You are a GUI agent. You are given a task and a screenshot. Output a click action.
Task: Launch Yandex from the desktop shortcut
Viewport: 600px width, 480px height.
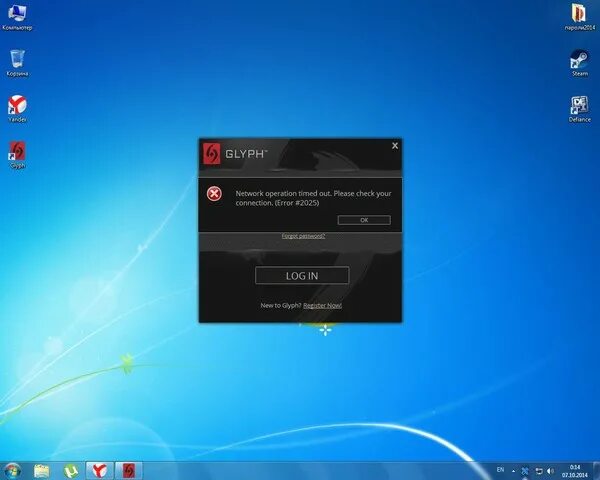coord(17,109)
